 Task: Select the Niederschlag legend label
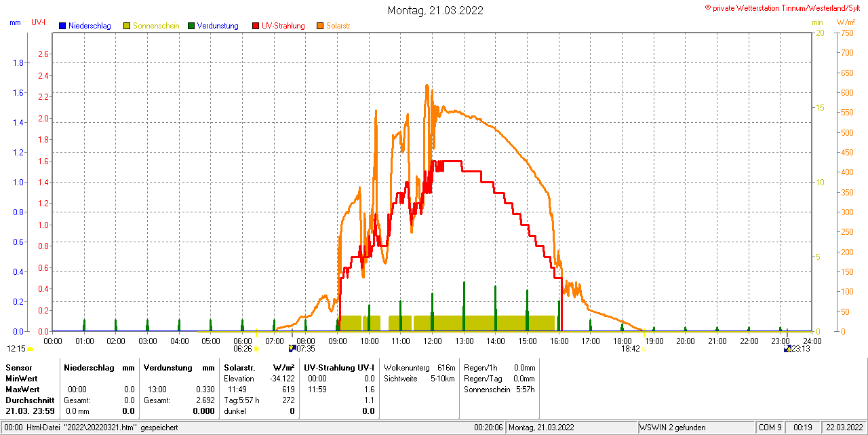click(90, 26)
